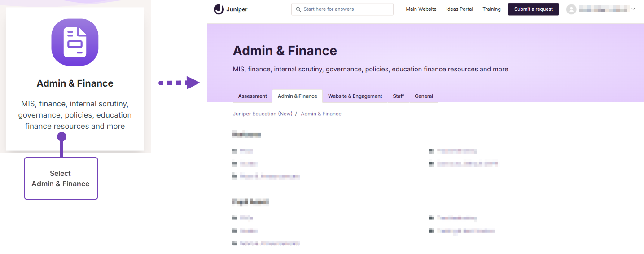Open the Training link
This screenshot has width=644, height=254.
[x=491, y=9]
